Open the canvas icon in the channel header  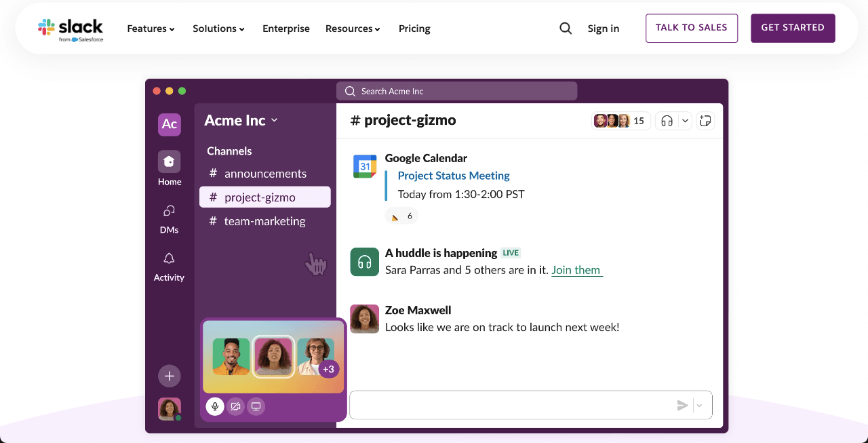pyautogui.click(x=705, y=121)
